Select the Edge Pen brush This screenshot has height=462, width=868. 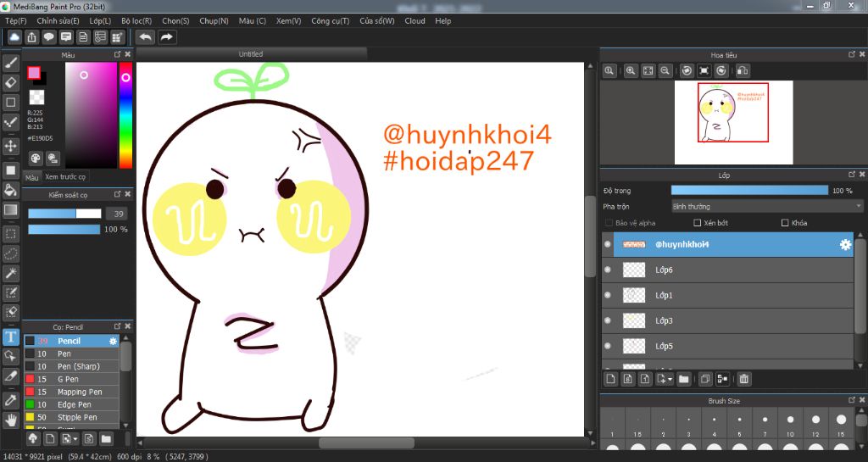[71, 404]
